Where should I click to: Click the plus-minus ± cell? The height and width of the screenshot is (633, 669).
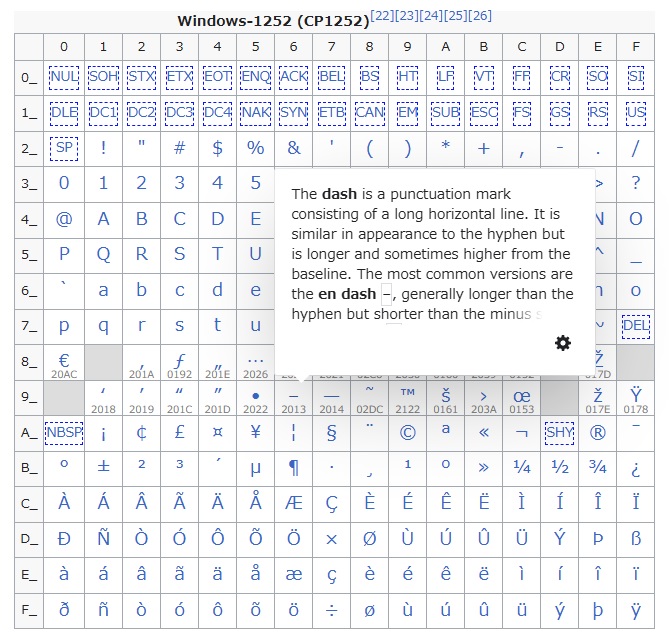click(103, 469)
